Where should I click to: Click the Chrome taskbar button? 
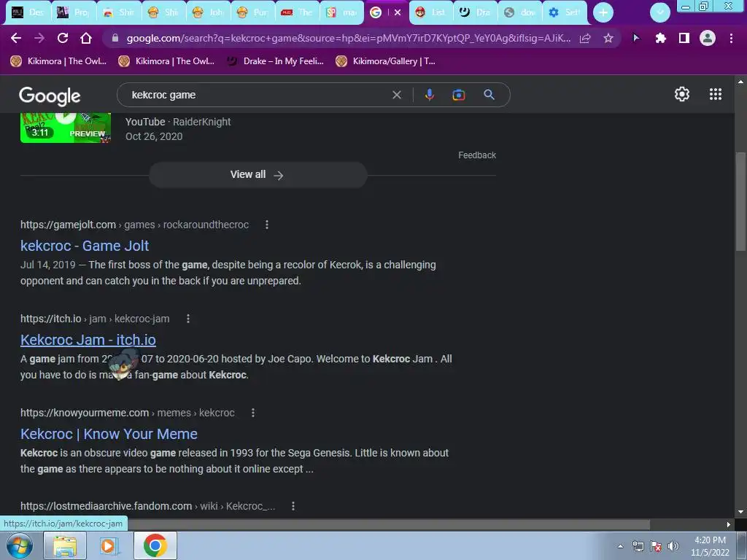pyautogui.click(x=155, y=545)
